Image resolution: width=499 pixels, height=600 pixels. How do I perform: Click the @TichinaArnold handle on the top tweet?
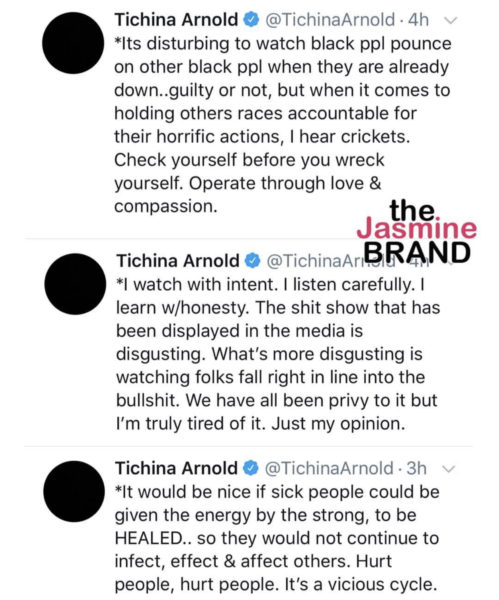click(330, 20)
